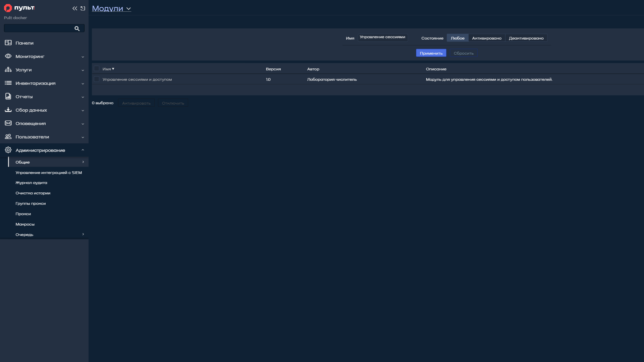Click the Оповещения envelope icon

coord(8,123)
